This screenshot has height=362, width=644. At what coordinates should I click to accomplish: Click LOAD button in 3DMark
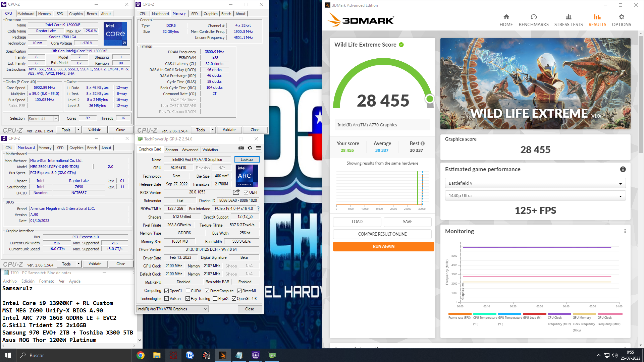tap(357, 222)
